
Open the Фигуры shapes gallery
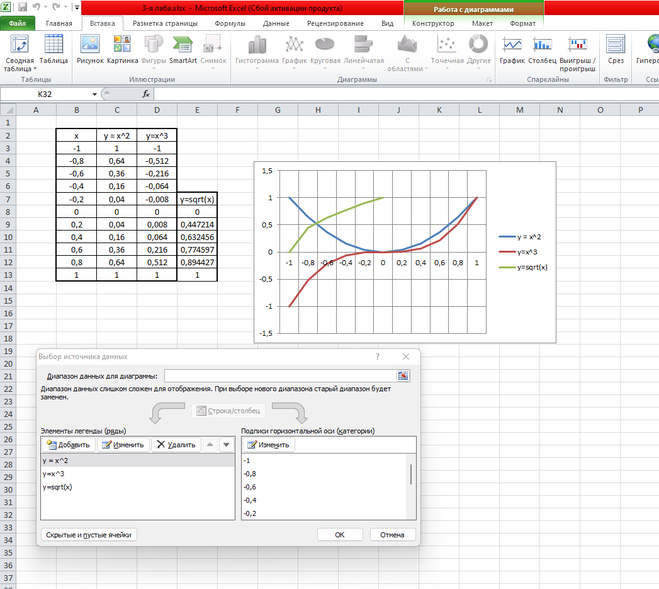(153, 51)
